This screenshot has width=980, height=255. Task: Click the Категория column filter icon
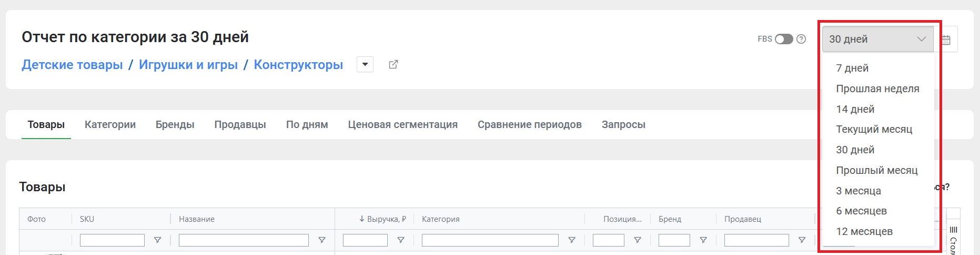(x=572, y=240)
